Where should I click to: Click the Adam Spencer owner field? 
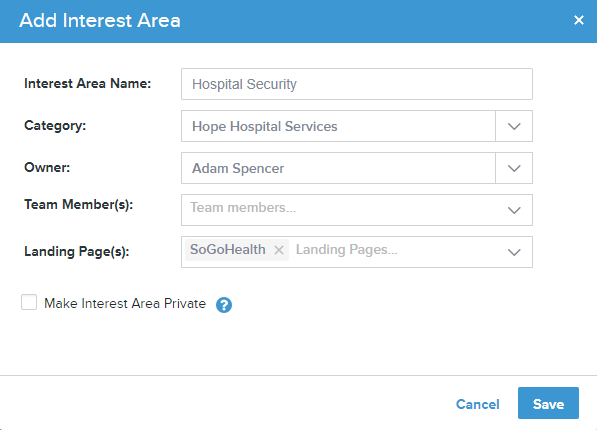[x=338, y=168]
